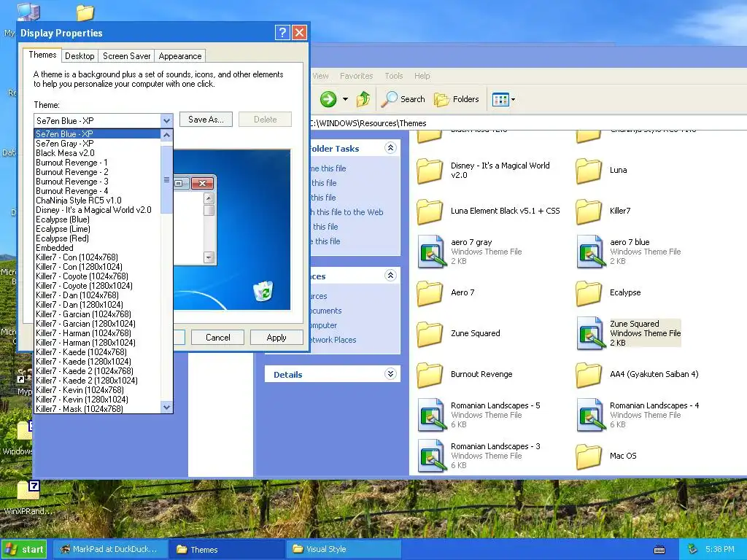This screenshot has height=560, width=747.
Task: Select the Burnout Revenge folder
Action: tap(465, 374)
